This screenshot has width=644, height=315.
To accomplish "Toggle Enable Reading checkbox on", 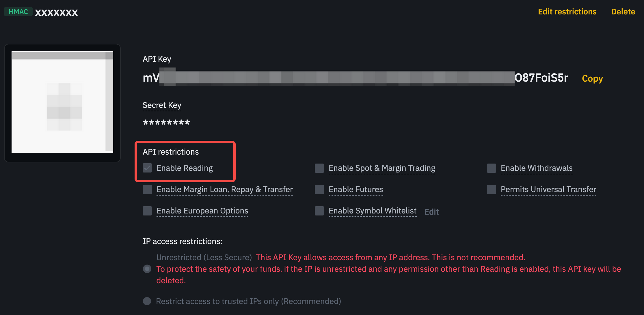I will tap(147, 167).
